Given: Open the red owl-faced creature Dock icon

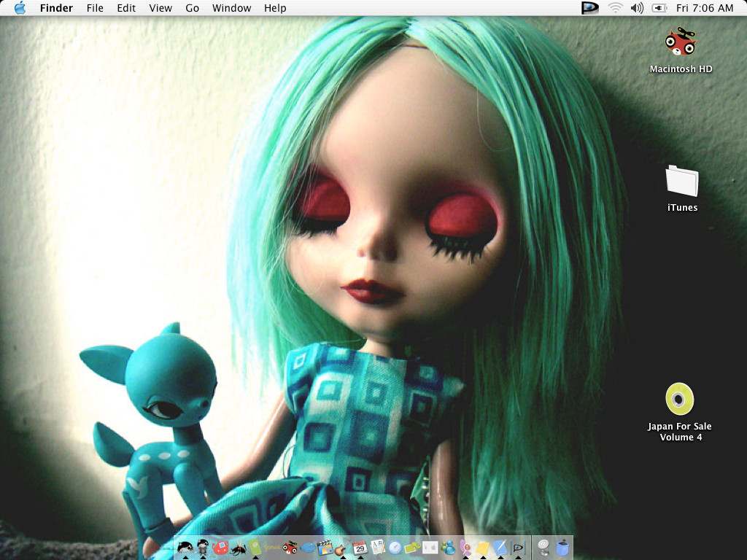Looking at the screenshot, I should (290, 548).
